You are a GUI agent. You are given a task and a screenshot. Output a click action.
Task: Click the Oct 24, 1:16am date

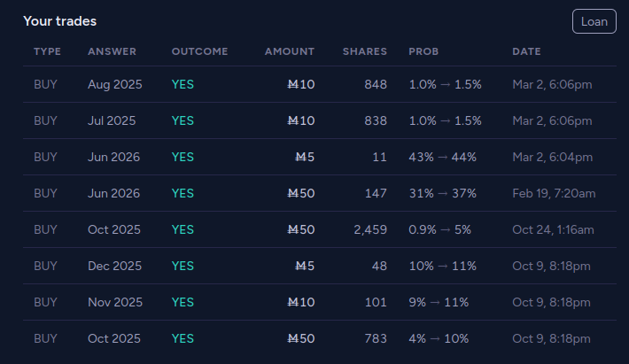554,229
